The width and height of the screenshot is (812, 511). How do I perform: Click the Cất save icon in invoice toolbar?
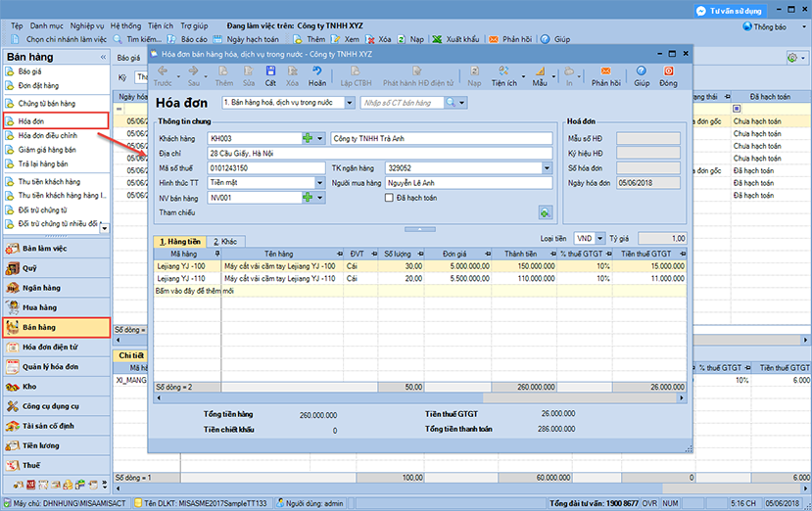(270, 70)
